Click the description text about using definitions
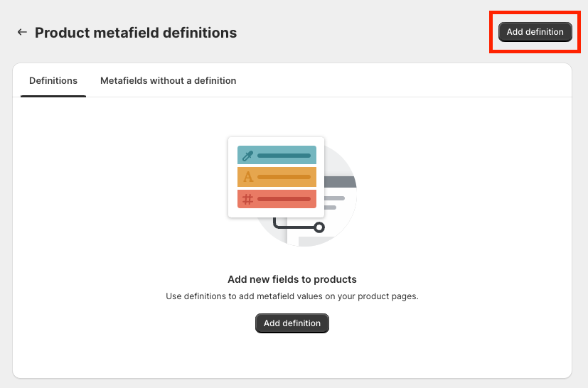588x388 pixels. click(292, 296)
